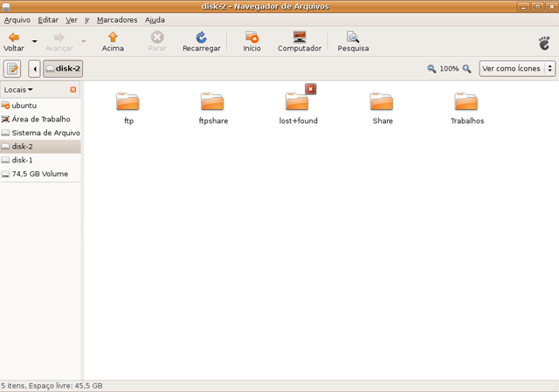
Task: Click the Parar stop button
Action: tap(157, 42)
